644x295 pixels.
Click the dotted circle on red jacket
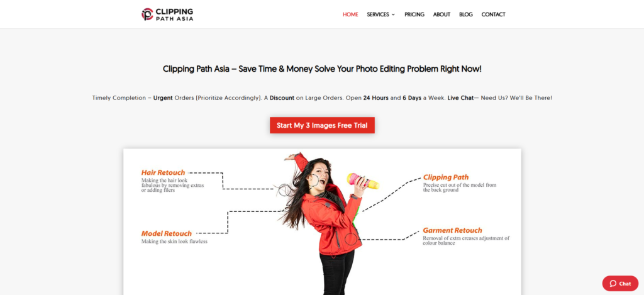[x=351, y=239]
